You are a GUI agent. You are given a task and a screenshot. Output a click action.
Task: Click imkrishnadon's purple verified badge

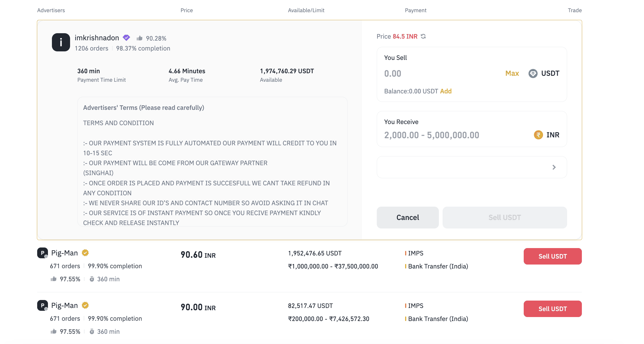(126, 38)
